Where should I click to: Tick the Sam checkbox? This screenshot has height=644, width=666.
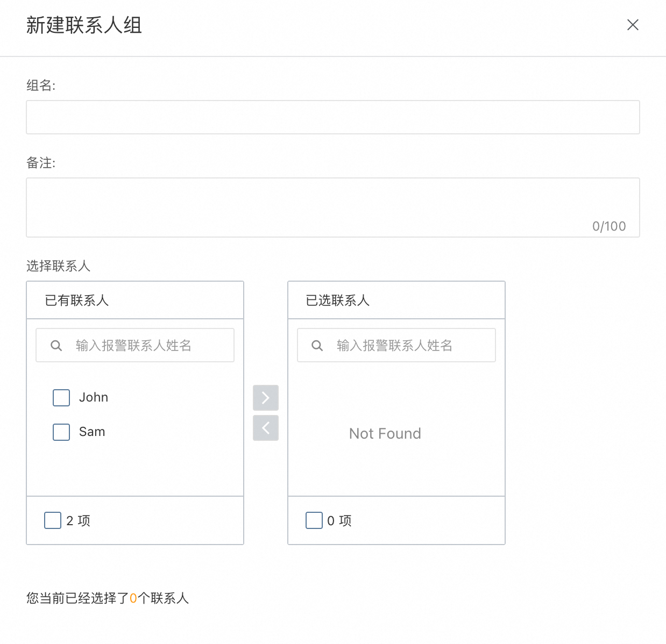pos(61,432)
